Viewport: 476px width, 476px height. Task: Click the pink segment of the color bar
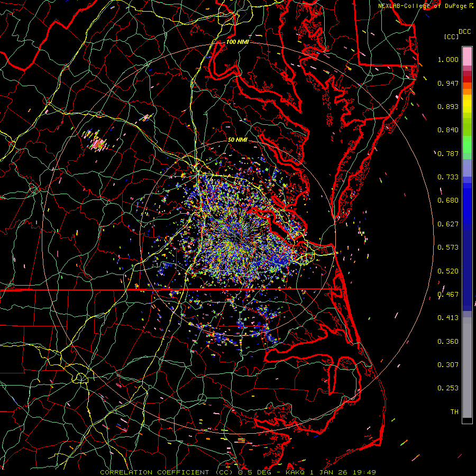point(467,57)
